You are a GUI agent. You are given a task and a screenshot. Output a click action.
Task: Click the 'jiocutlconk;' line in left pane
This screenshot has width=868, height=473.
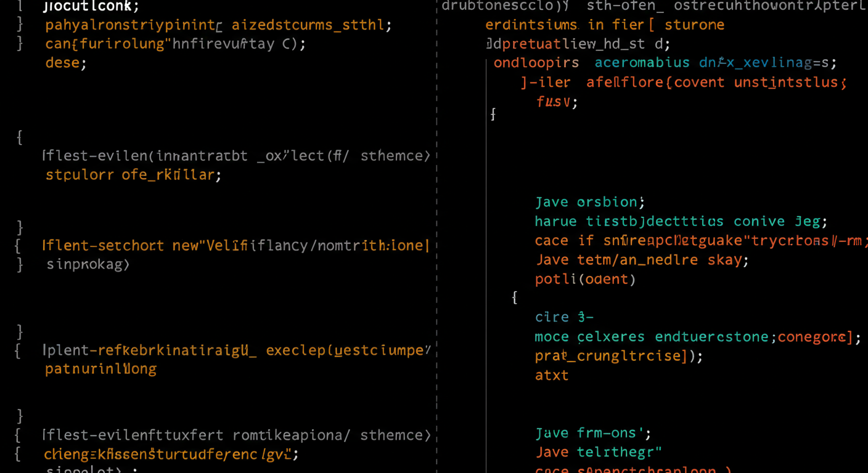point(91,7)
